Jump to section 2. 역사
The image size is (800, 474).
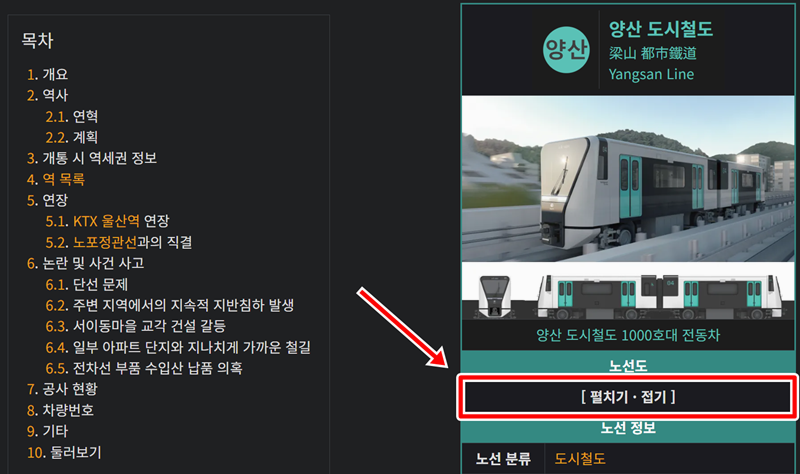coord(47,95)
